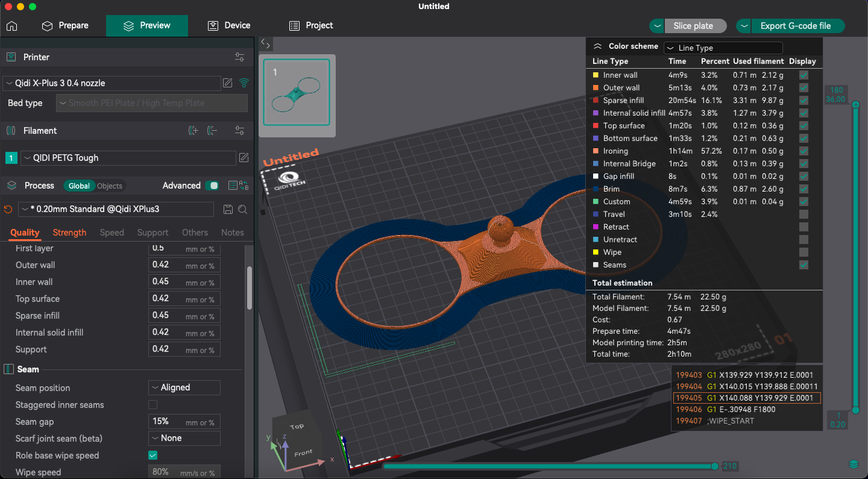Uncheck Role base wipe speed
868x479 pixels.
(x=153, y=456)
